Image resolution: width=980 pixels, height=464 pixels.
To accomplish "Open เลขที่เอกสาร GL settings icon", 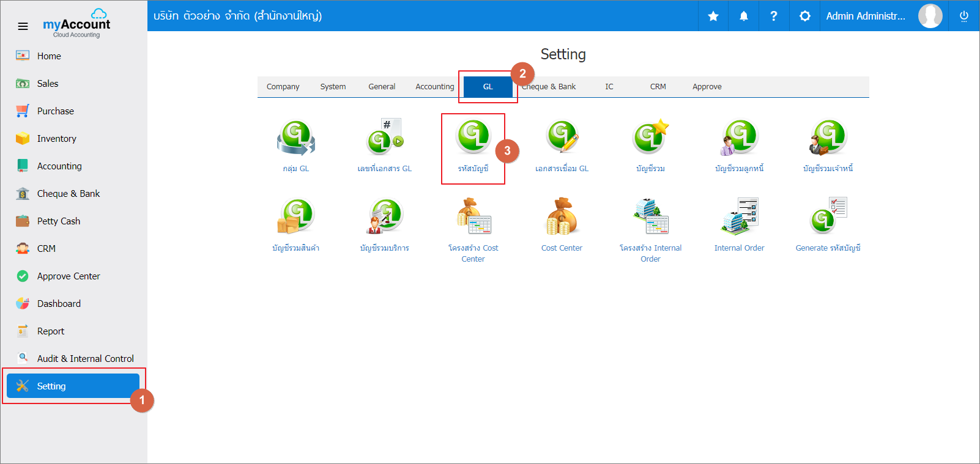I will click(x=385, y=138).
